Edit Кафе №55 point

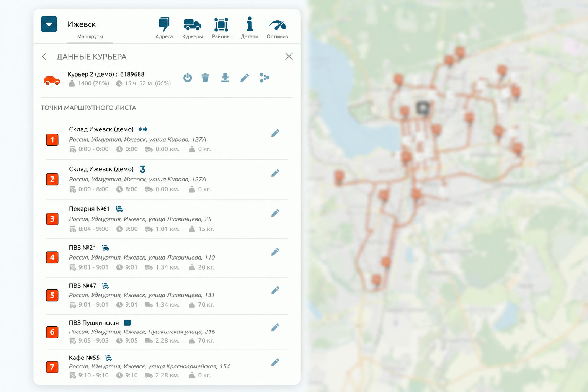(275, 362)
